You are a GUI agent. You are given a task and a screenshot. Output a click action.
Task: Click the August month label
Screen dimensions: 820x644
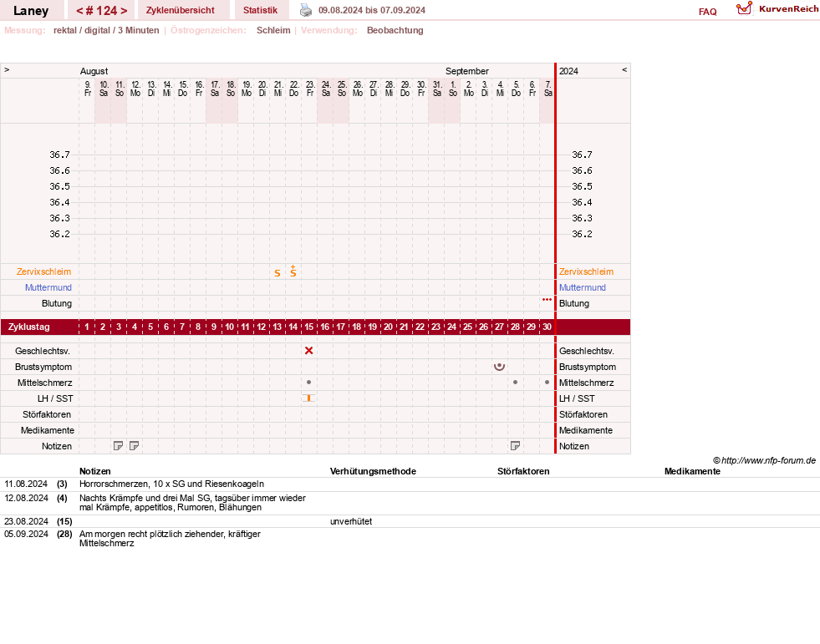94,71
